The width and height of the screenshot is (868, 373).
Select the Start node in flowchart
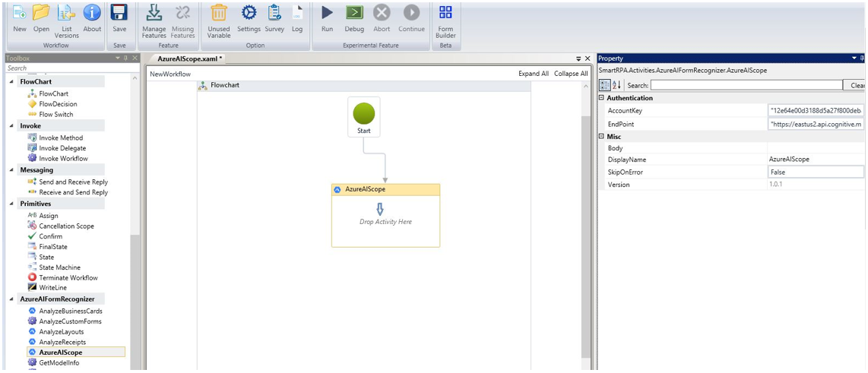click(364, 117)
